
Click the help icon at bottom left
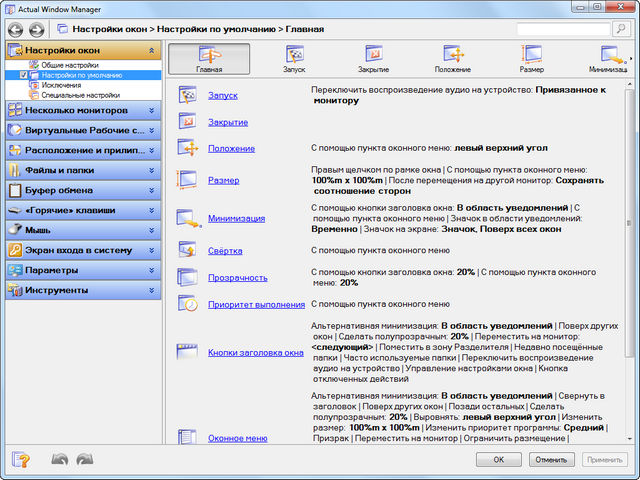tap(19, 460)
